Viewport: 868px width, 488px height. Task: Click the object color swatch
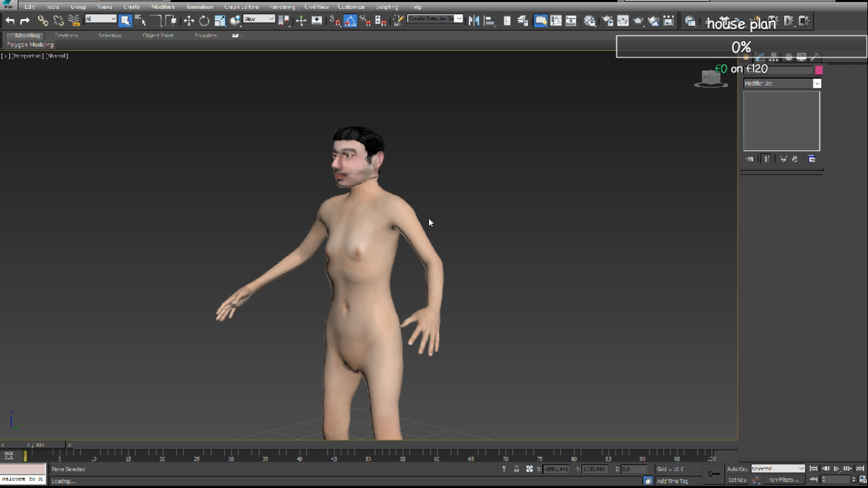click(x=818, y=70)
